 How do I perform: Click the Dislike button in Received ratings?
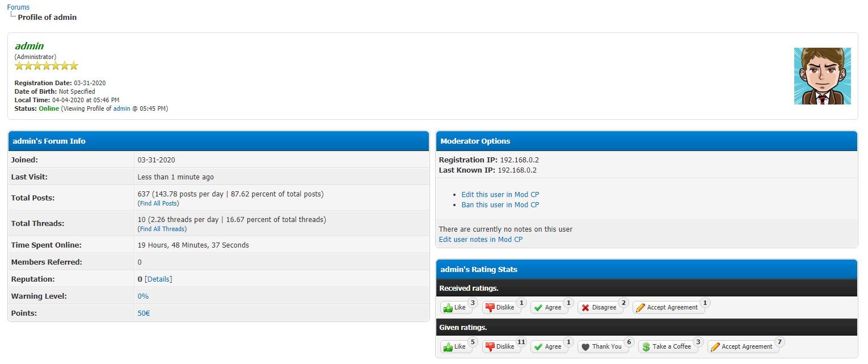coord(502,307)
